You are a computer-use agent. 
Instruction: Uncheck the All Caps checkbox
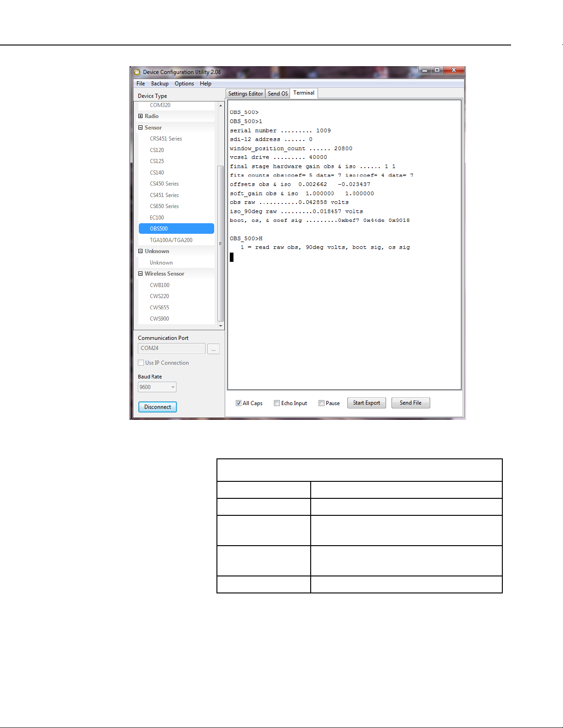[239, 403]
